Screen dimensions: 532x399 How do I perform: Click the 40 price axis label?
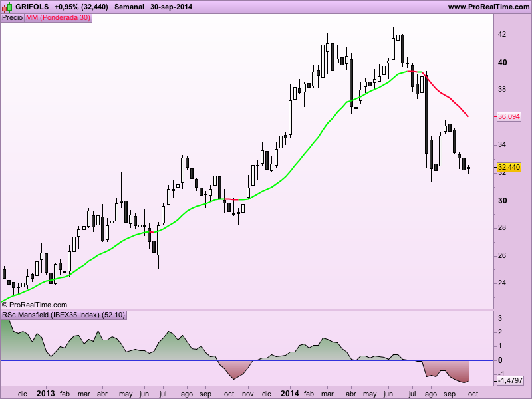502,62
